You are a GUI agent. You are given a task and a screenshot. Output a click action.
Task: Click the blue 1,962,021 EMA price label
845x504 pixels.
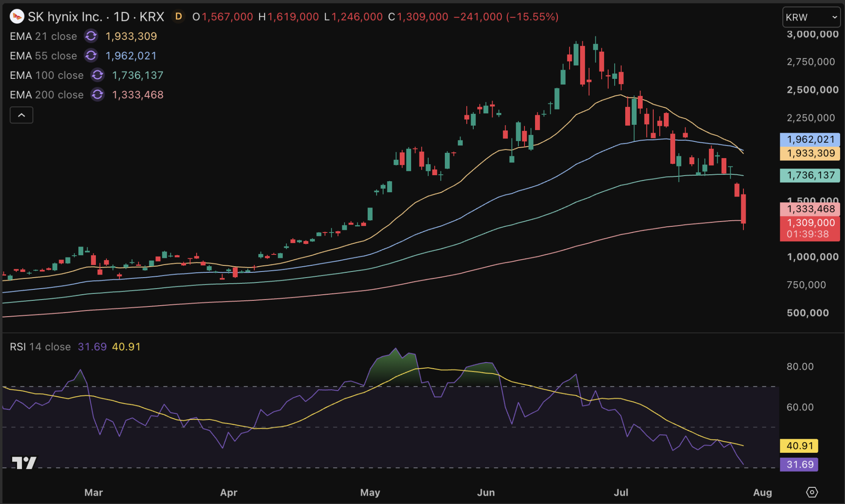click(x=810, y=140)
